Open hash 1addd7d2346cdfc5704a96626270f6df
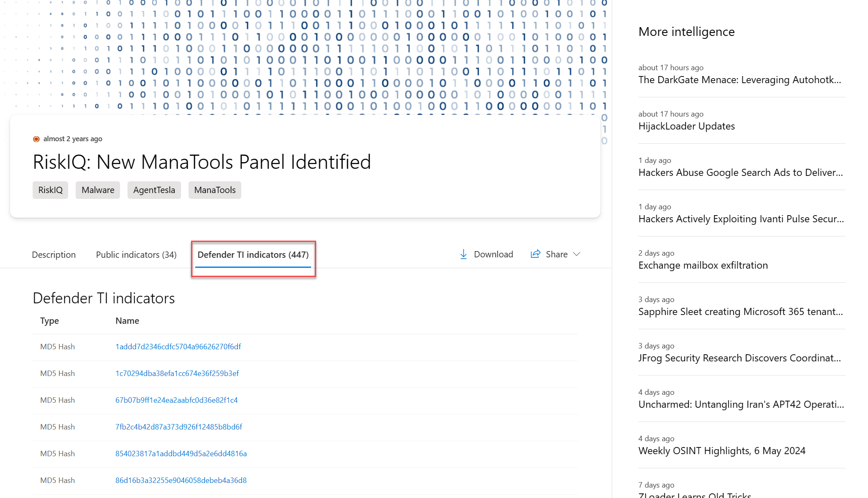The height and width of the screenshot is (498, 868). [178, 346]
